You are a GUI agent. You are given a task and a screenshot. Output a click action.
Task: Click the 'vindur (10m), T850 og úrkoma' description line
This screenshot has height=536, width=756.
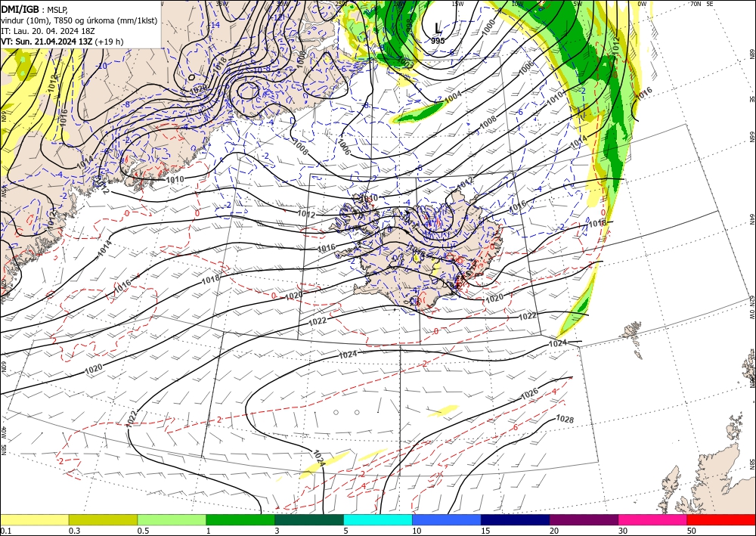pos(79,20)
